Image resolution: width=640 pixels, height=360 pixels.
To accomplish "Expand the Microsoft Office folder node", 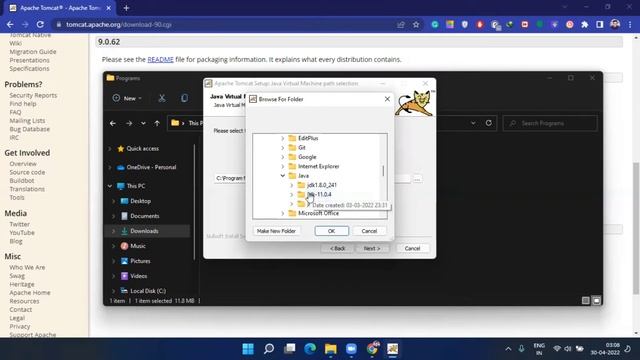I will pyautogui.click(x=282, y=213).
